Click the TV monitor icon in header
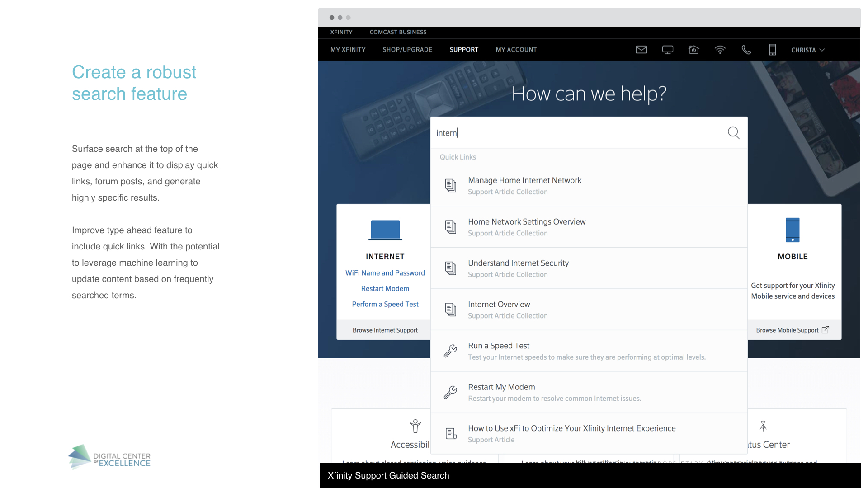The height and width of the screenshot is (488, 868). coord(667,50)
